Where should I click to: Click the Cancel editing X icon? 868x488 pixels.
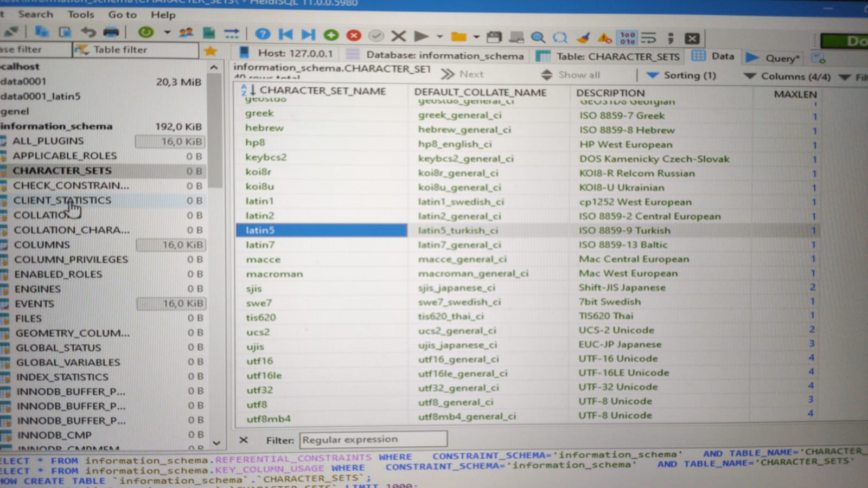tap(399, 36)
